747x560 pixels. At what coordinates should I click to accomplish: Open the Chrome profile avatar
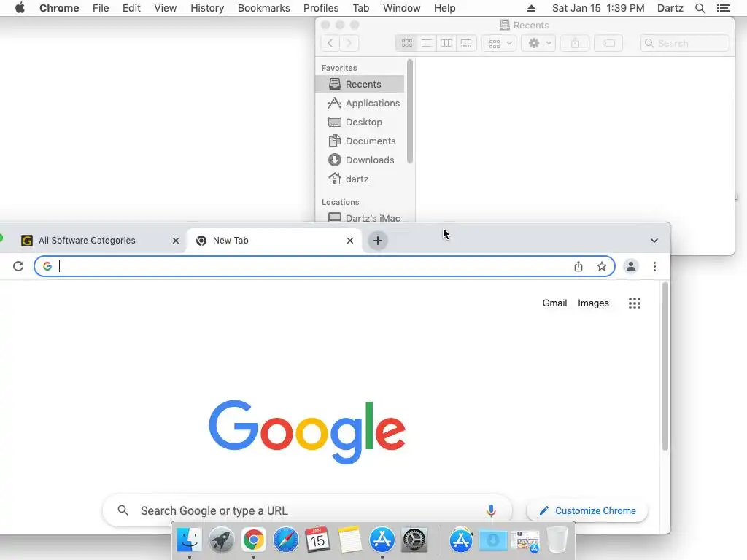click(x=631, y=266)
